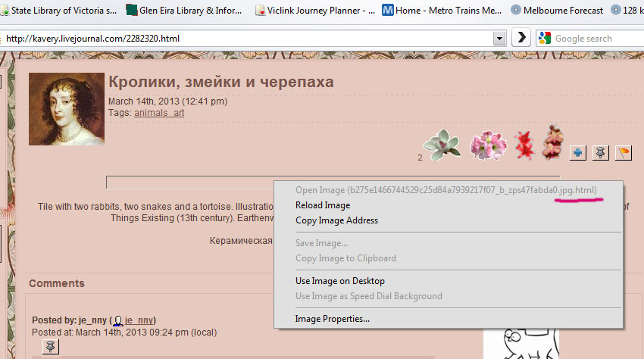Viewport: 644px width, 359px height.
Task: Click the post title Кролики, змейки и черепаха
Action: (221, 82)
